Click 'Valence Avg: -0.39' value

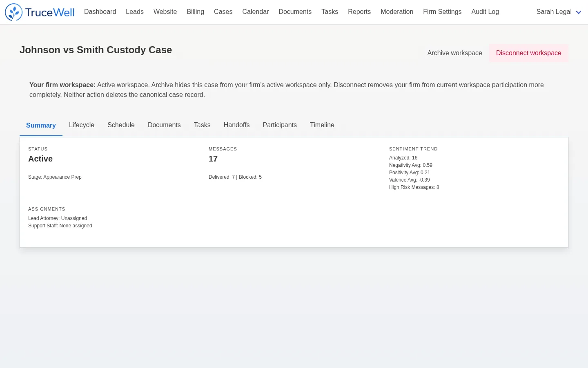410,180
